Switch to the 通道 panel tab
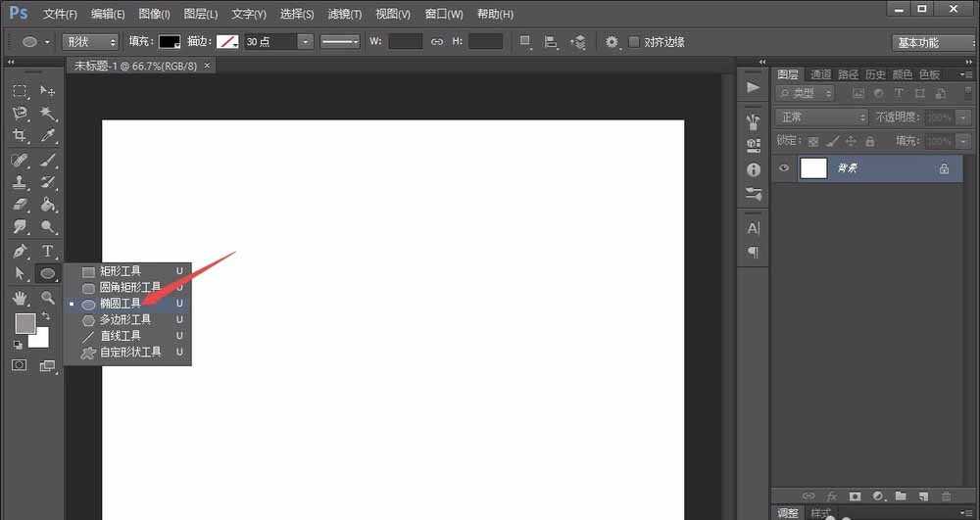The width and height of the screenshot is (980, 520). [820, 74]
